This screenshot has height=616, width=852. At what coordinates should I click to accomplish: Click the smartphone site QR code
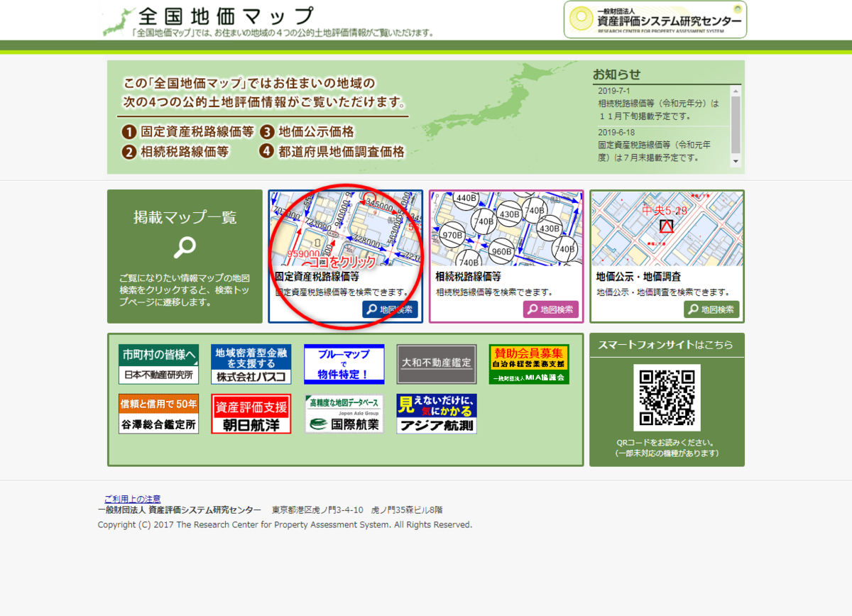click(667, 398)
